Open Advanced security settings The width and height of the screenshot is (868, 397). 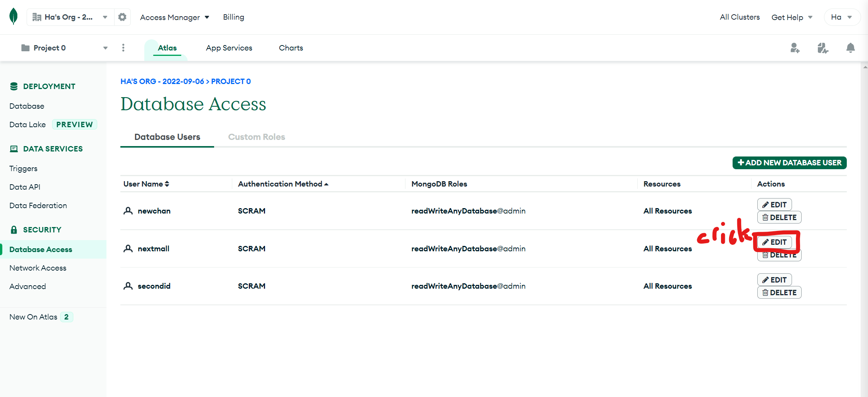click(27, 286)
